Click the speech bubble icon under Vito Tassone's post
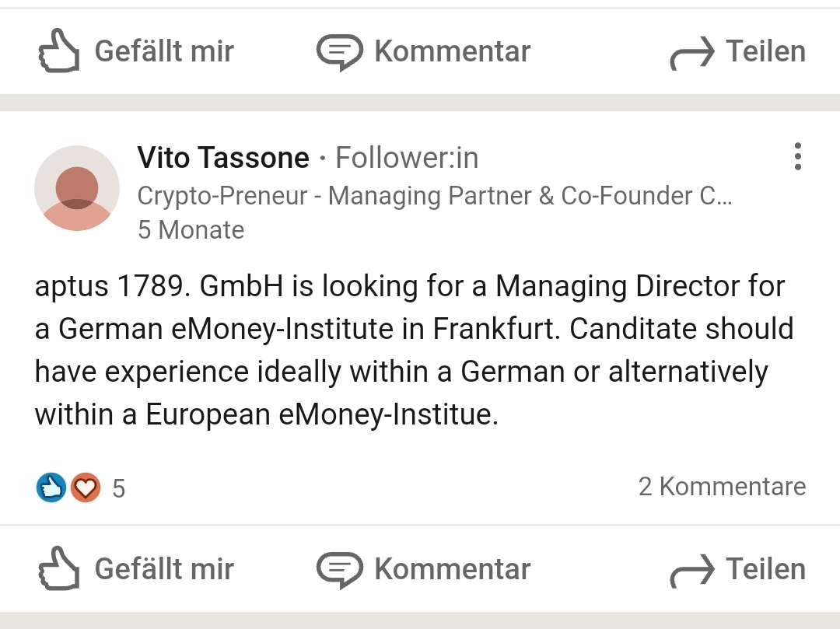Screen dimensions: 840x629 (x=339, y=568)
